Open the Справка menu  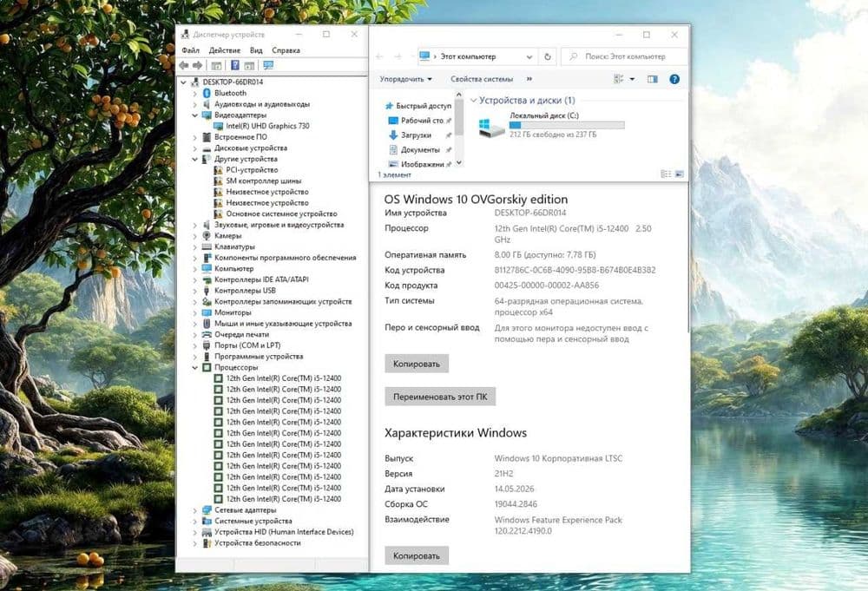pos(286,50)
